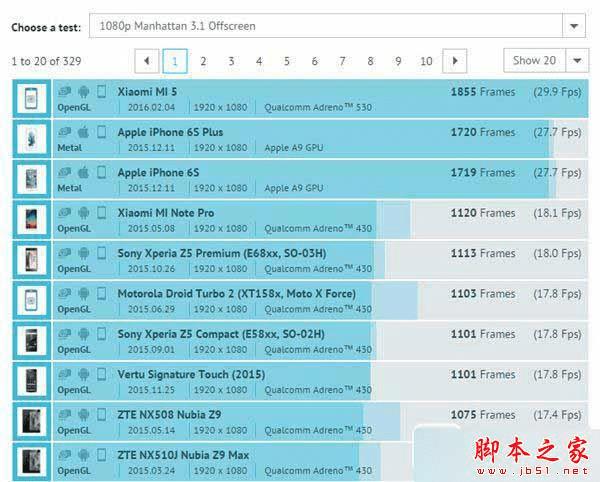Open Xiaomi MI 5 device thumbnail

click(x=32, y=99)
